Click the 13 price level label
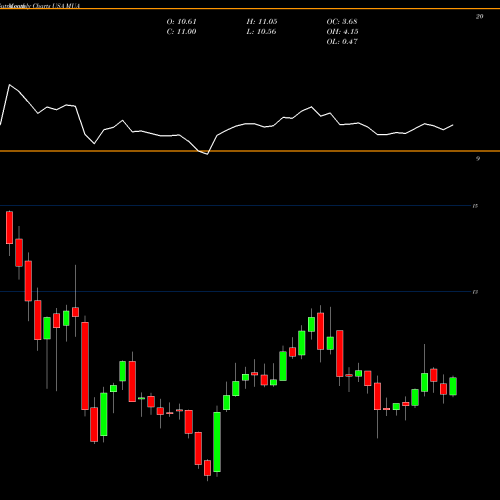Screen dimensions: 500x500 pos(475,292)
